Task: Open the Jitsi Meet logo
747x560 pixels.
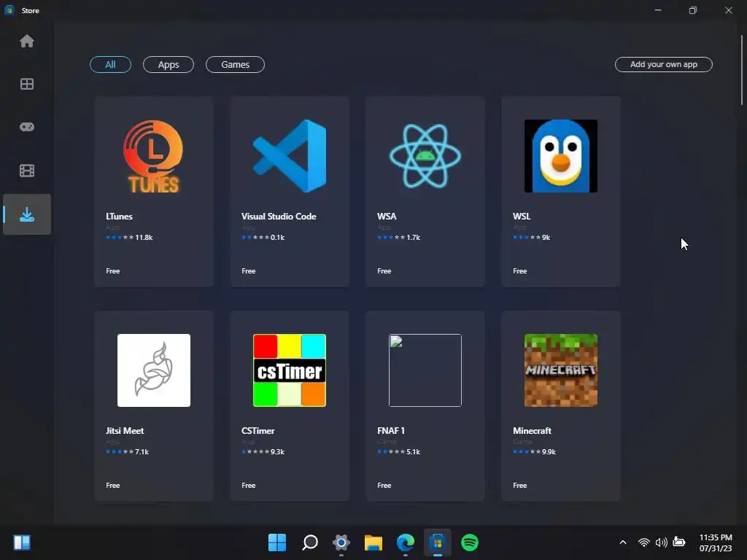Action: click(153, 370)
